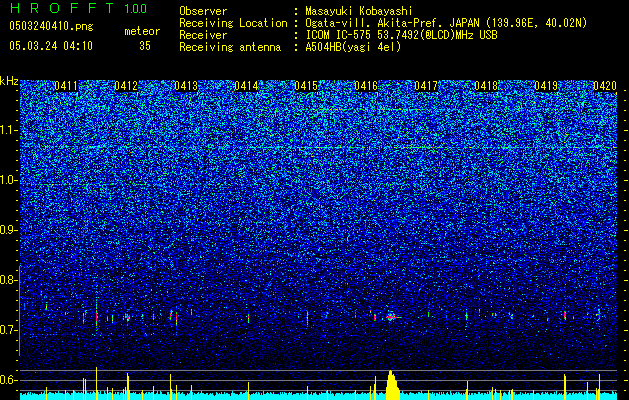Image resolution: width=629 pixels, height=400 pixels.
Task: Click the time marker 0415
Action: (306, 86)
